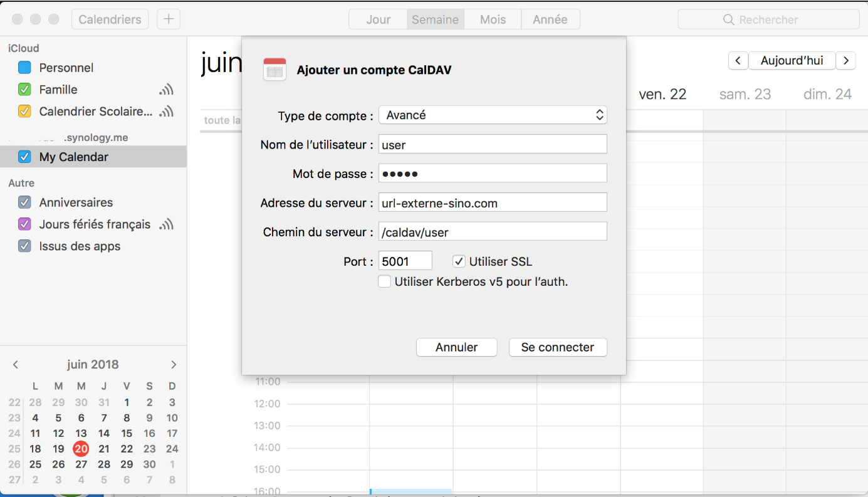Click the Adresse du serveur field
The width and height of the screenshot is (868, 497).
(x=493, y=202)
